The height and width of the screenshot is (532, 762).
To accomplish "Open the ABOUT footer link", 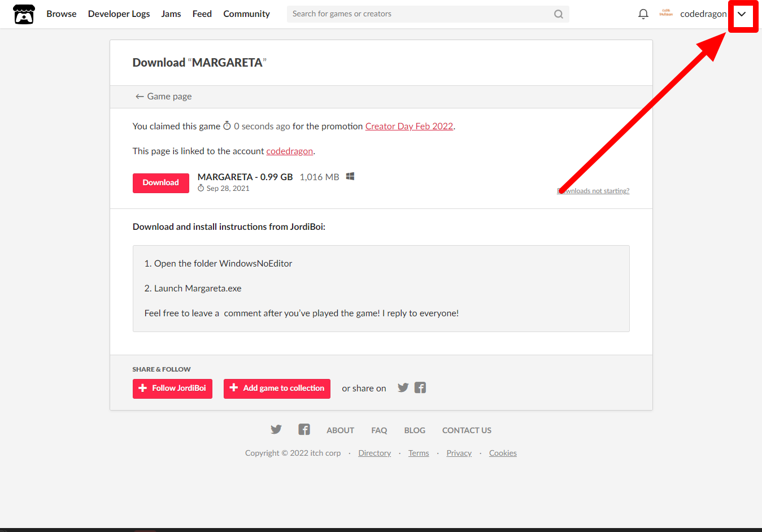I will pos(340,430).
